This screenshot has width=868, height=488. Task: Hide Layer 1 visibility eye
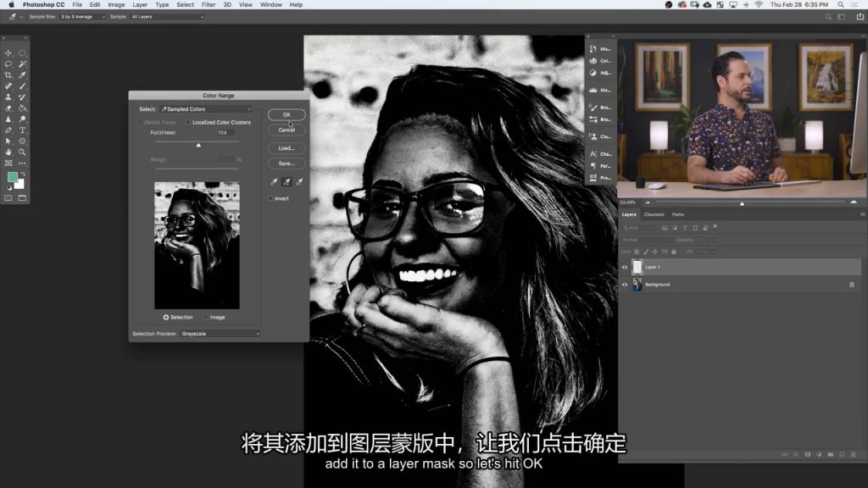(625, 267)
